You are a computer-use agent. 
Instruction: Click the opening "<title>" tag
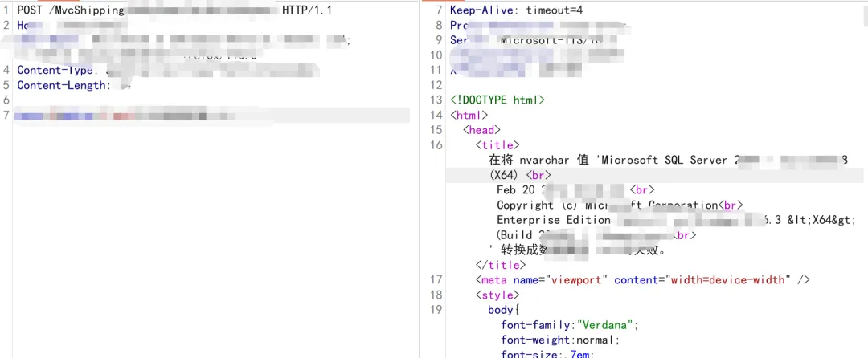(x=497, y=144)
